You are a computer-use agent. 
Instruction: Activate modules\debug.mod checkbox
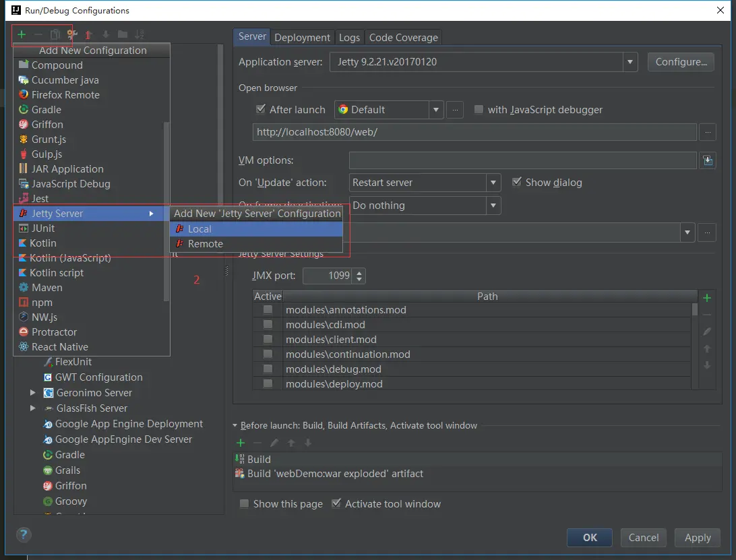[268, 369]
